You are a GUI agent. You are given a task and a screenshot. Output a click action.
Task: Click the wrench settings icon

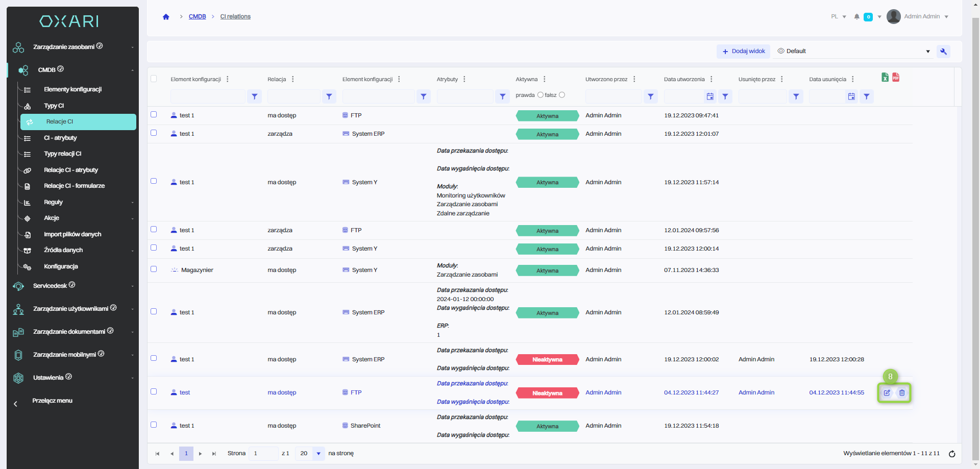(943, 52)
